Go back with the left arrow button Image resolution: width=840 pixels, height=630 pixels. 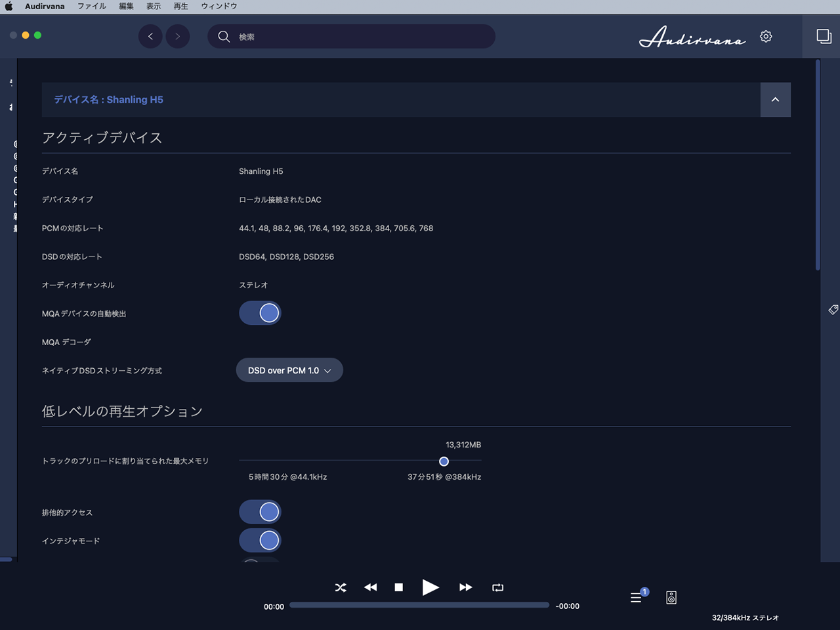click(150, 36)
